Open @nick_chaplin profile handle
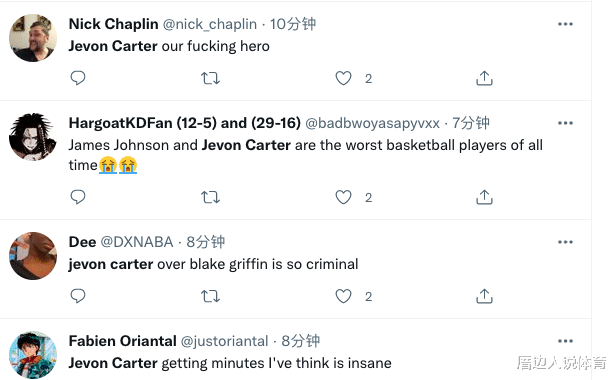Viewport: 614px width, 380px height. pyautogui.click(x=209, y=24)
